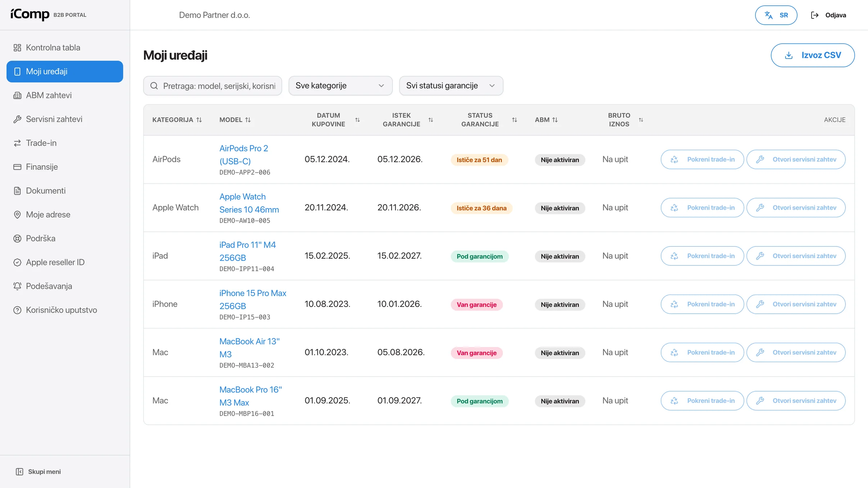Open ABM zahtevi in sidebar
868x488 pixels.
click(65, 95)
